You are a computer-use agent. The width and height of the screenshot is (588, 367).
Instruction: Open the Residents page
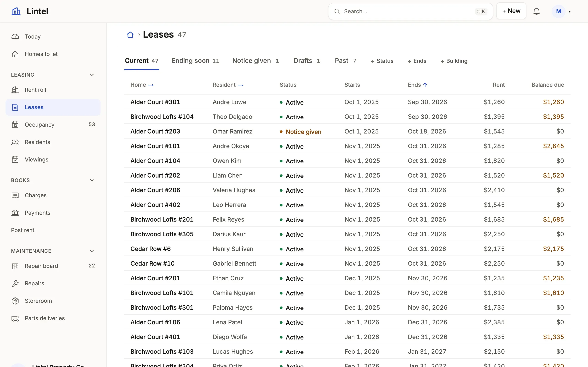(53, 142)
